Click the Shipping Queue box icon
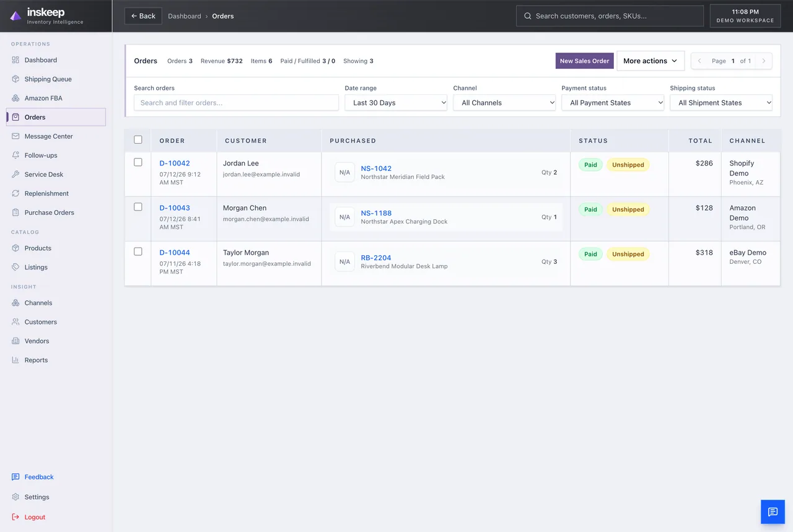 [x=16, y=79]
